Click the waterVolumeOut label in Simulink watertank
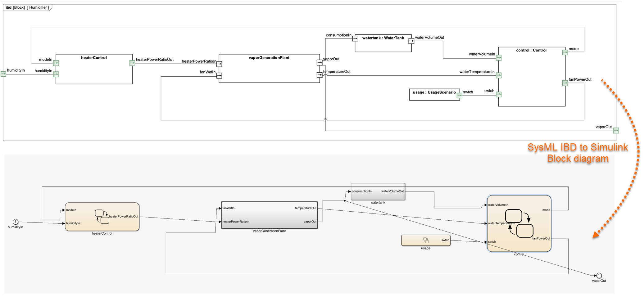The image size is (644, 301). (x=392, y=191)
